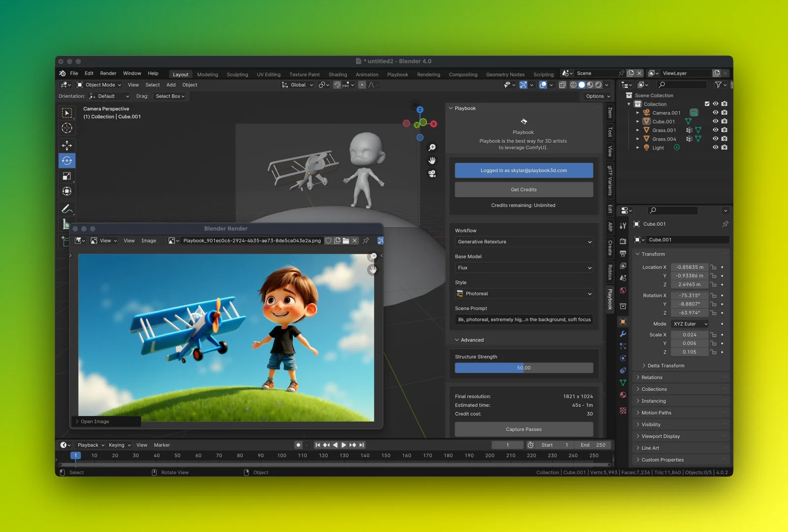This screenshot has height=532, width=788.
Task: Click the Capture Passes button
Action: (524, 429)
